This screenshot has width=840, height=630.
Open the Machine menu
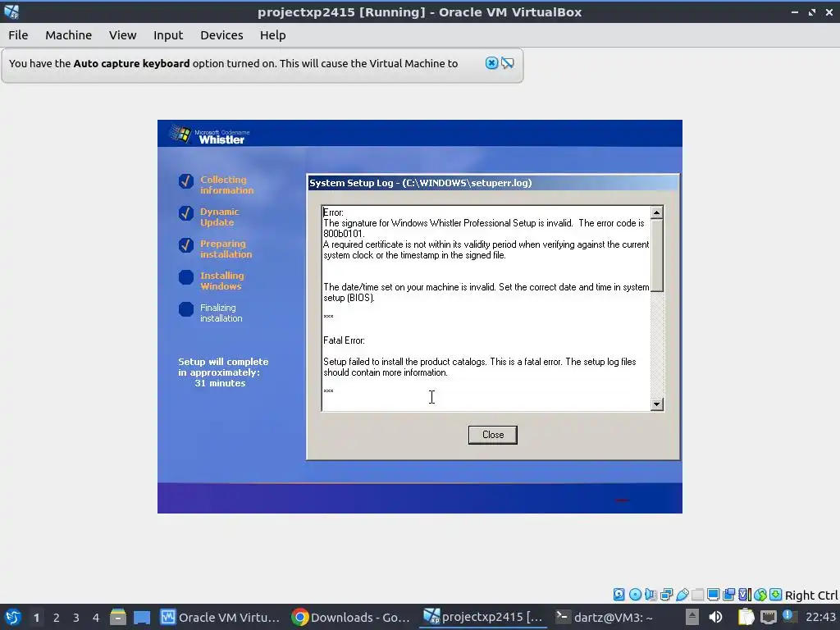pos(69,35)
